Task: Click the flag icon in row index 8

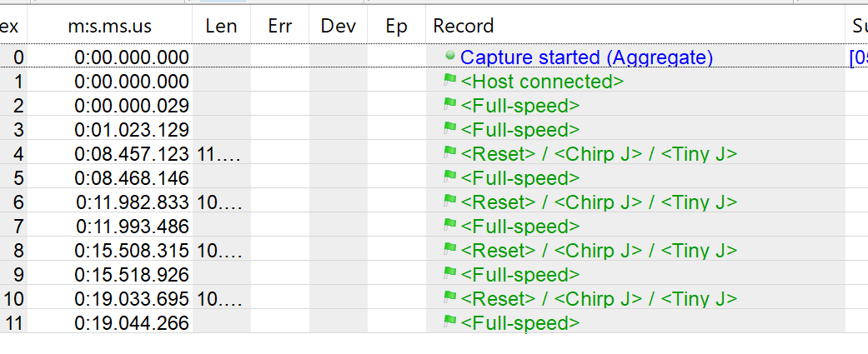Action: tap(450, 250)
